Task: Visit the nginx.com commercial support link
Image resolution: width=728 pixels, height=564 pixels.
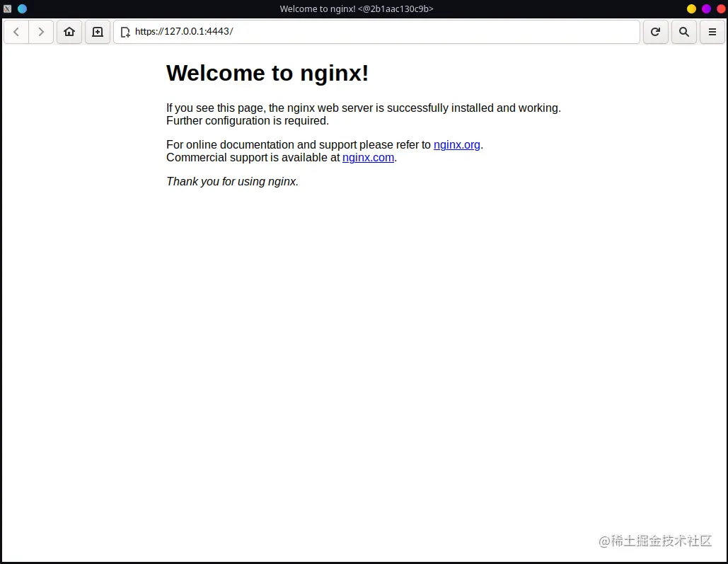Action: [x=368, y=157]
